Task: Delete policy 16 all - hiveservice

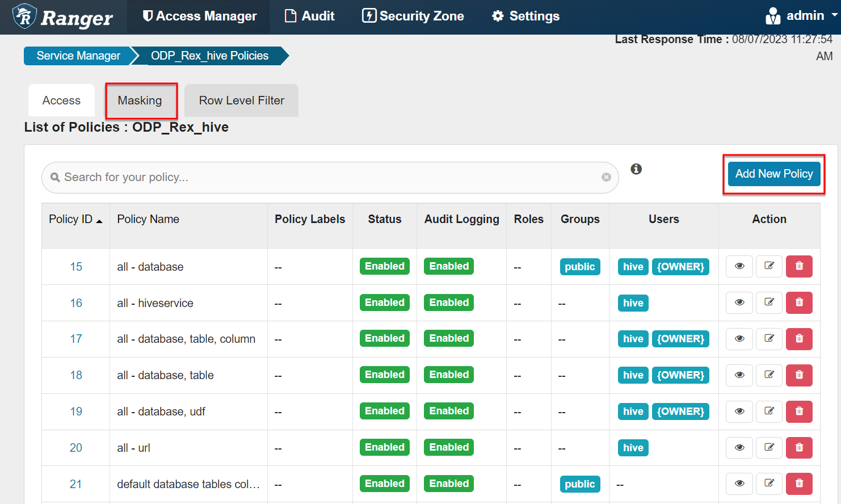Action: [x=799, y=303]
